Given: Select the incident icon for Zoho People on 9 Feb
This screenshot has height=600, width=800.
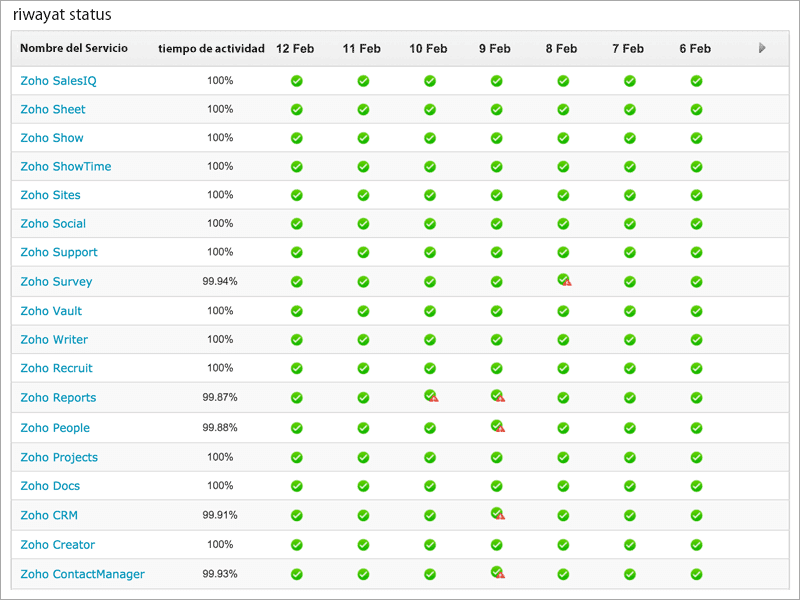Looking at the screenshot, I should pos(496,427).
